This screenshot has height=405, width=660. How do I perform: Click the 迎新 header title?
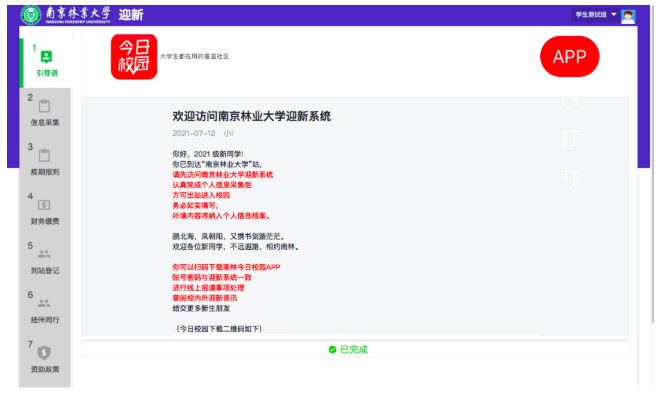[130, 15]
